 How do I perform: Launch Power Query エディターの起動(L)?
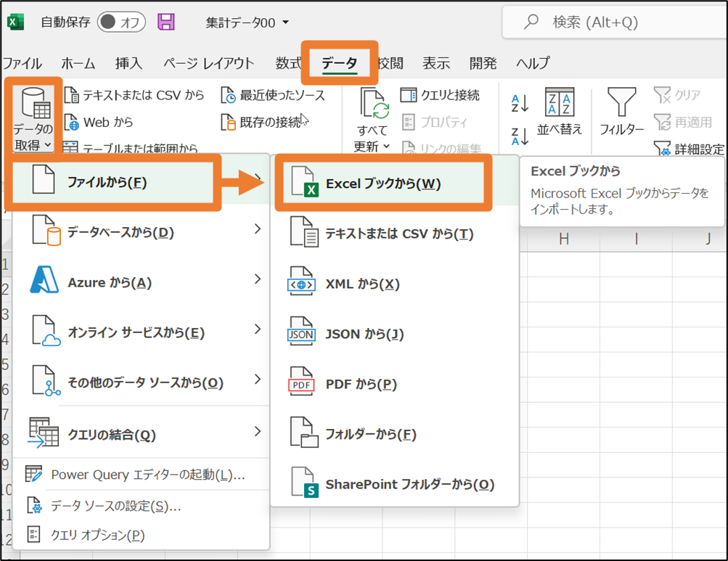click(x=141, y=475)
